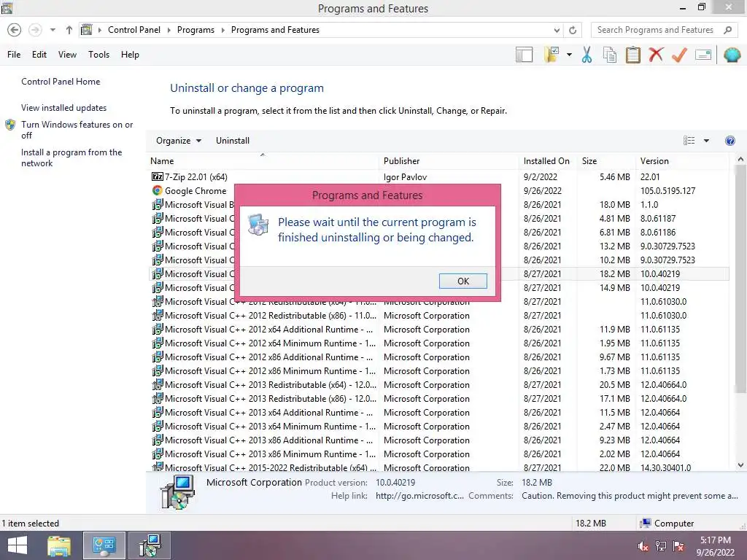The width and height of the screenshot is (747, 560).
Task: Sort by the Publisher column header
Action: click(449, 161)
